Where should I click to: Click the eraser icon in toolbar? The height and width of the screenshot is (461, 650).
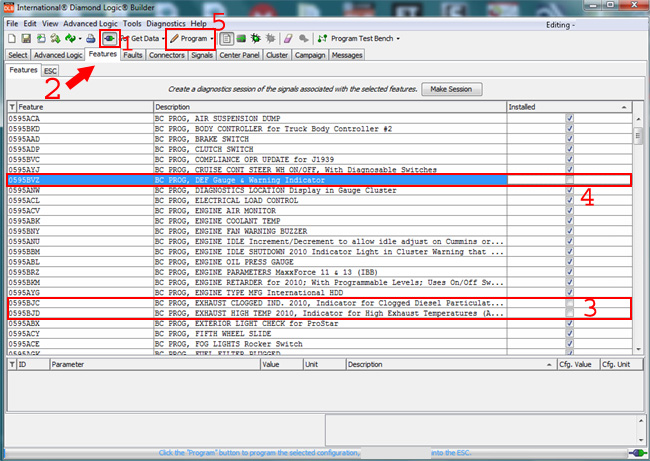tap(288, 39)
